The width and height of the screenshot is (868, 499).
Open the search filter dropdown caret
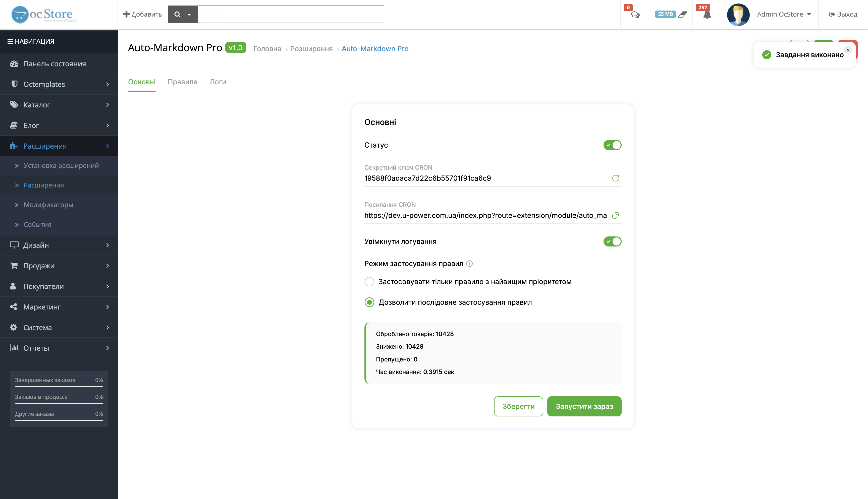(x=189, y=15)
